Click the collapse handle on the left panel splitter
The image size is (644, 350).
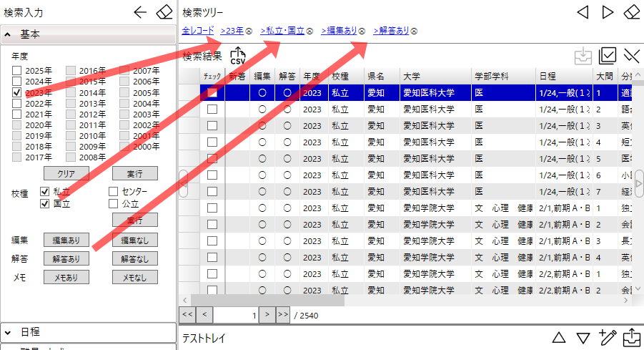(184, 184)
